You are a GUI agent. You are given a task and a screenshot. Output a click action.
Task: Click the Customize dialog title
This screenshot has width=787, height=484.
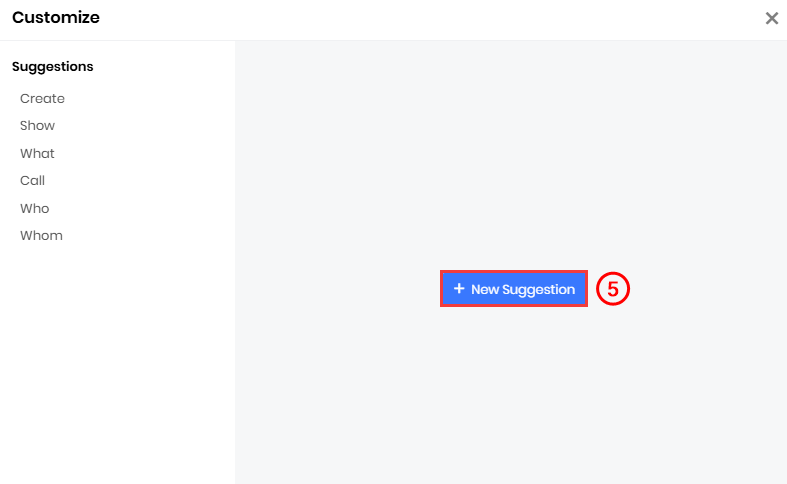point(56,18)
